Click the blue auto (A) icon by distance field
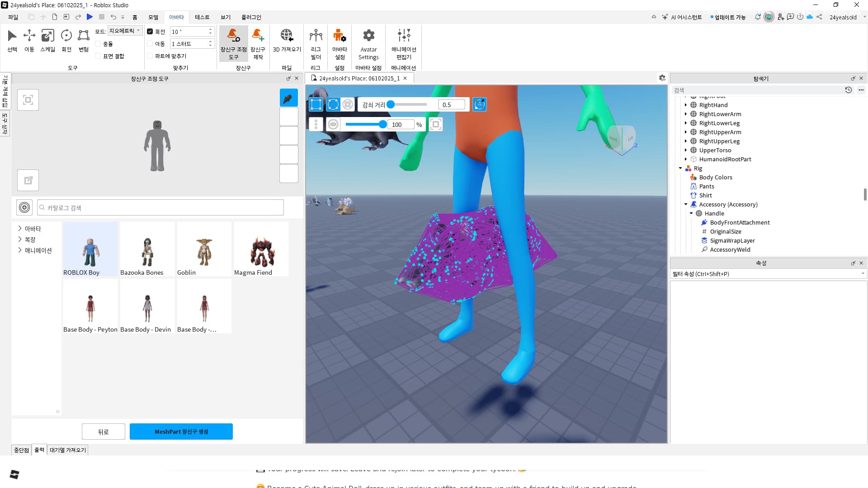 coord(479,104)
